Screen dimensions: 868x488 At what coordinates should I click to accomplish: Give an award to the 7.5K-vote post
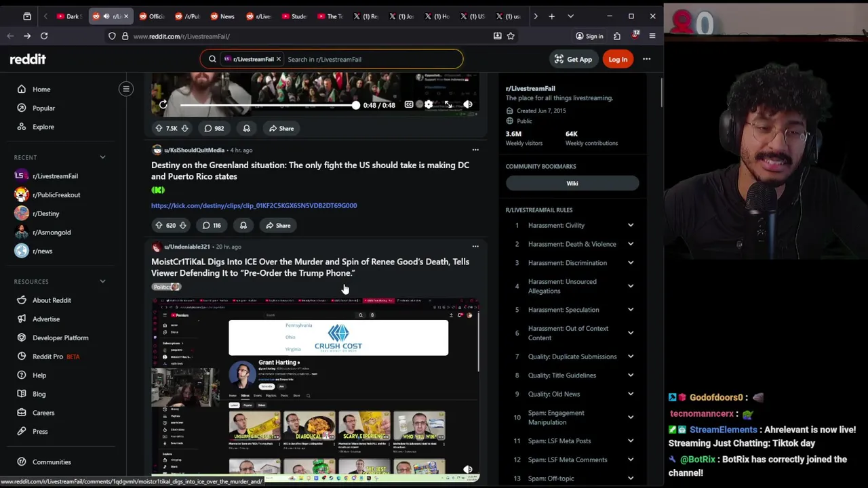pos(247,128)
